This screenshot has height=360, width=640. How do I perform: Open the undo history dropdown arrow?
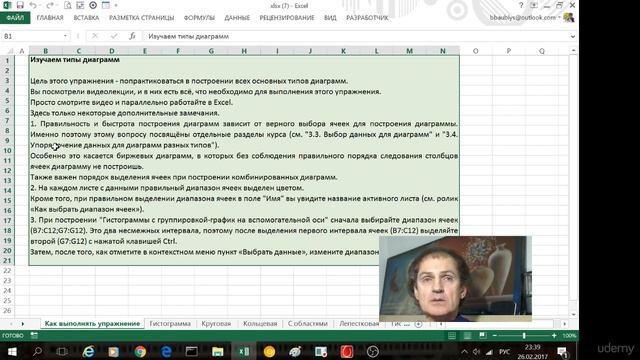(40, 5)
